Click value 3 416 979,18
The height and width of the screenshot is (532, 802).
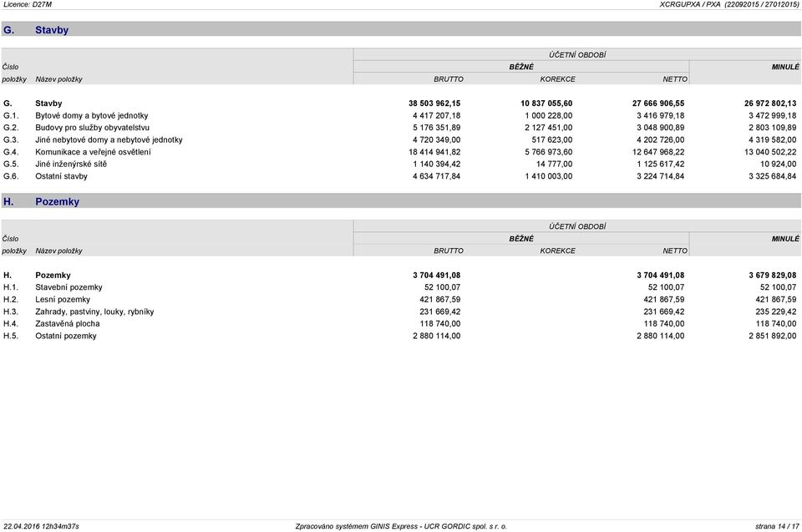pos(660,115)
